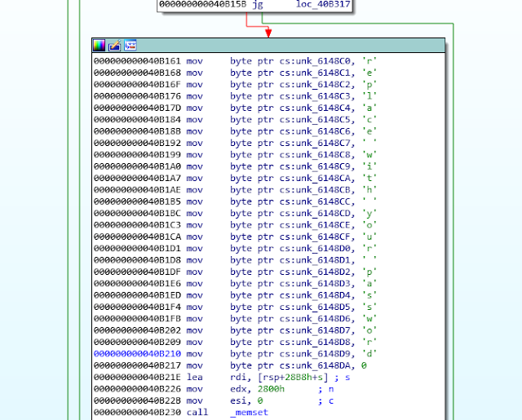Image resolution: width=522 pixels, height=420 pixels.
Task: Select the highlighted address 000000000040B210
Action: coord(137,354)
